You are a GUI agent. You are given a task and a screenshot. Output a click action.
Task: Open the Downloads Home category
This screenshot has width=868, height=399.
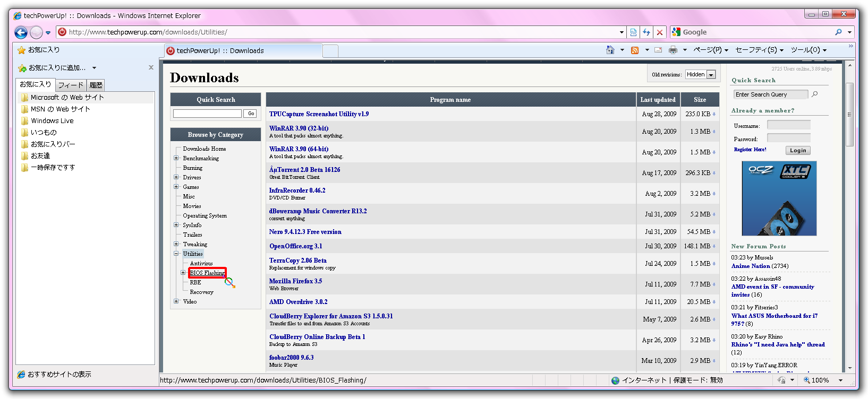point(205,149)
